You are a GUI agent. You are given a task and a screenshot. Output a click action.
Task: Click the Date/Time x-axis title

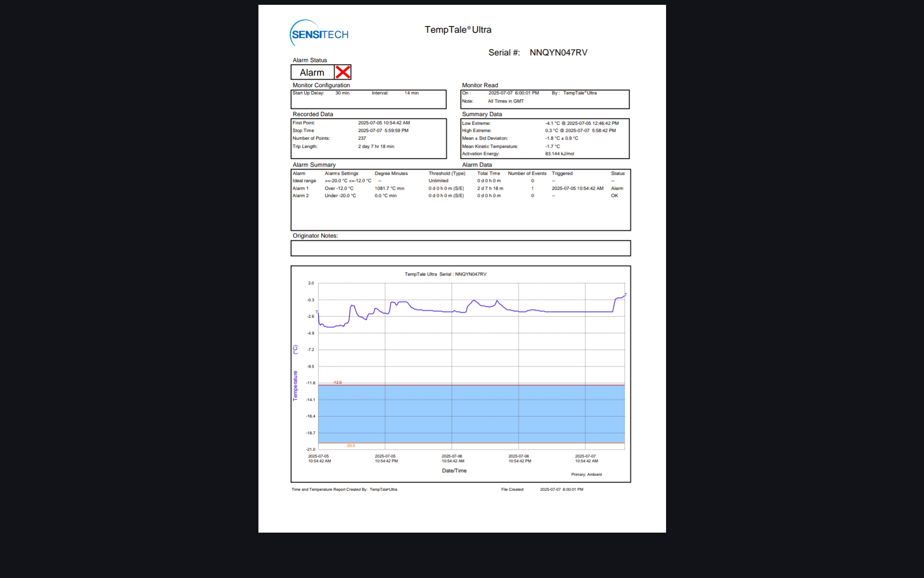coord(454,471)
